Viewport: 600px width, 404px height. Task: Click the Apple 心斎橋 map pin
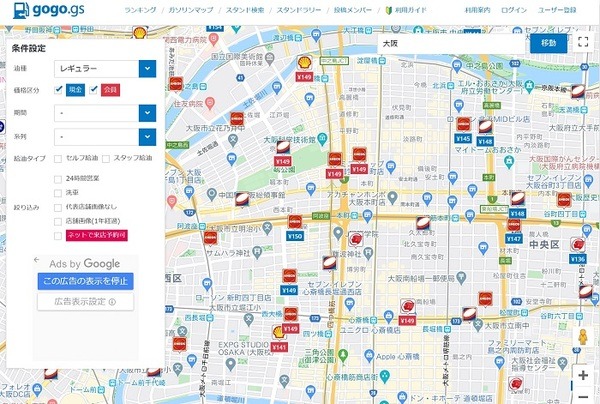[368, 355]
